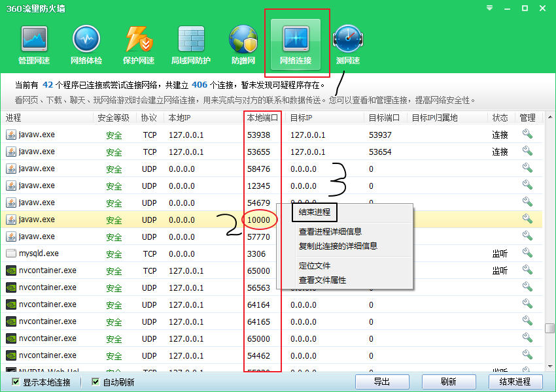The image size is (556, 392).
Task: Sort by the 本地端口 column header
Action: pyautogui.click(x=263, y=118)
